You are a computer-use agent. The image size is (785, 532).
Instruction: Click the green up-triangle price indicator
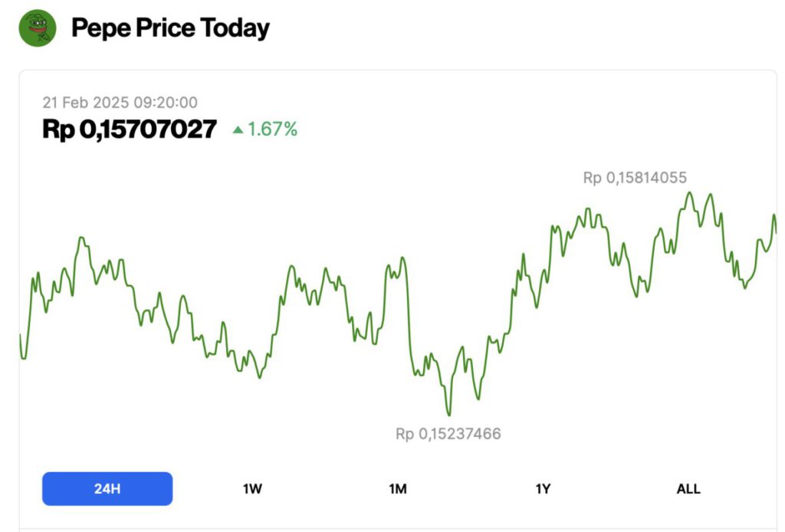click(238, 130)
